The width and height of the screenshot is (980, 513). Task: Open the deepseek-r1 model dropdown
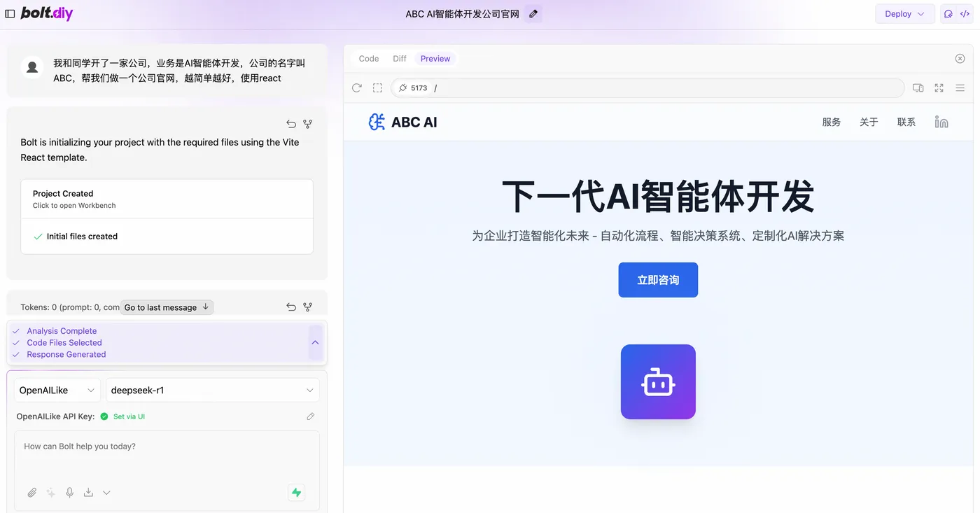[x=212, y=391]
